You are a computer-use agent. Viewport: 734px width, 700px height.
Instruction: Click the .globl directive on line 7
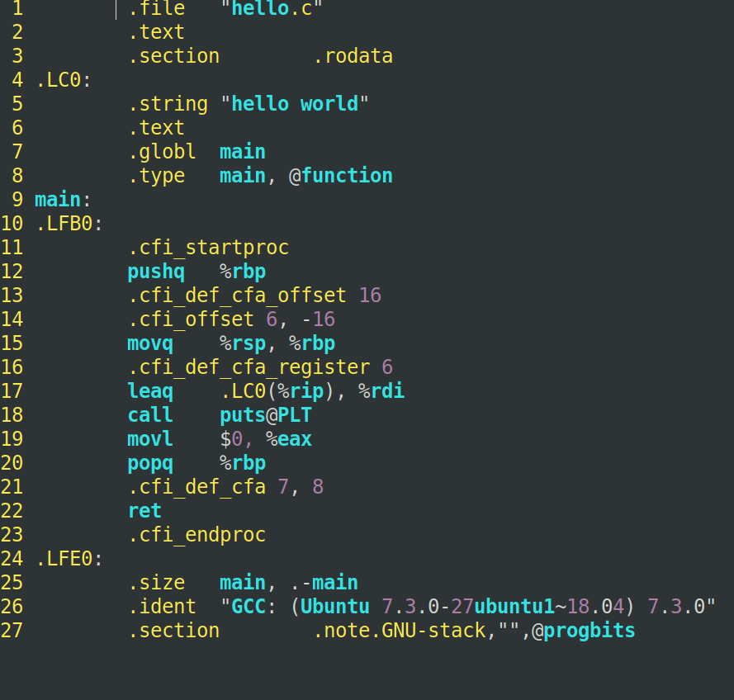point(162,152)
